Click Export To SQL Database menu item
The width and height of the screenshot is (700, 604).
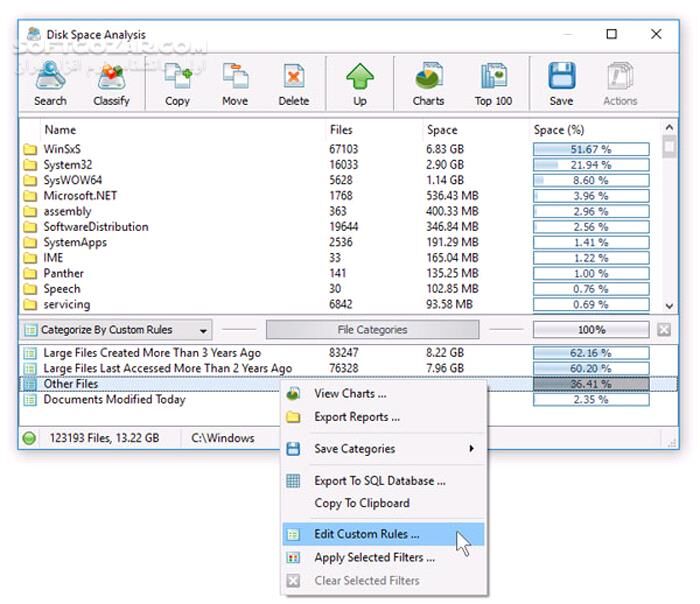point(379,481)
